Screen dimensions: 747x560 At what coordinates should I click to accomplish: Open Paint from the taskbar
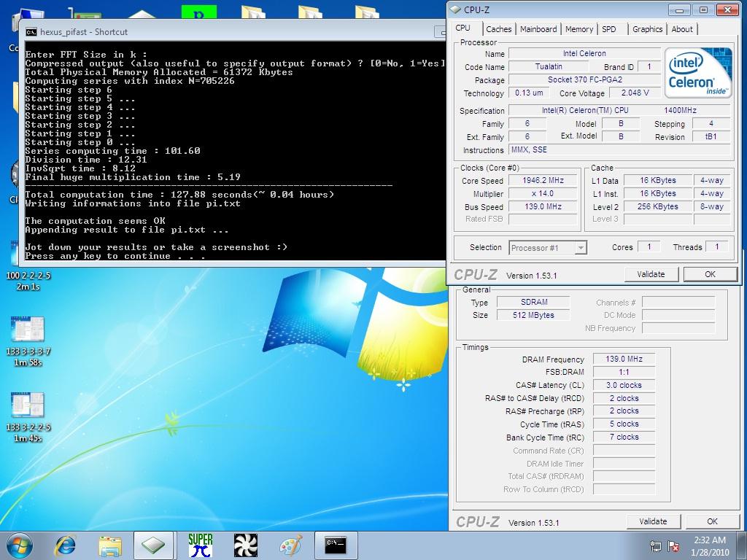pos(290,545)
